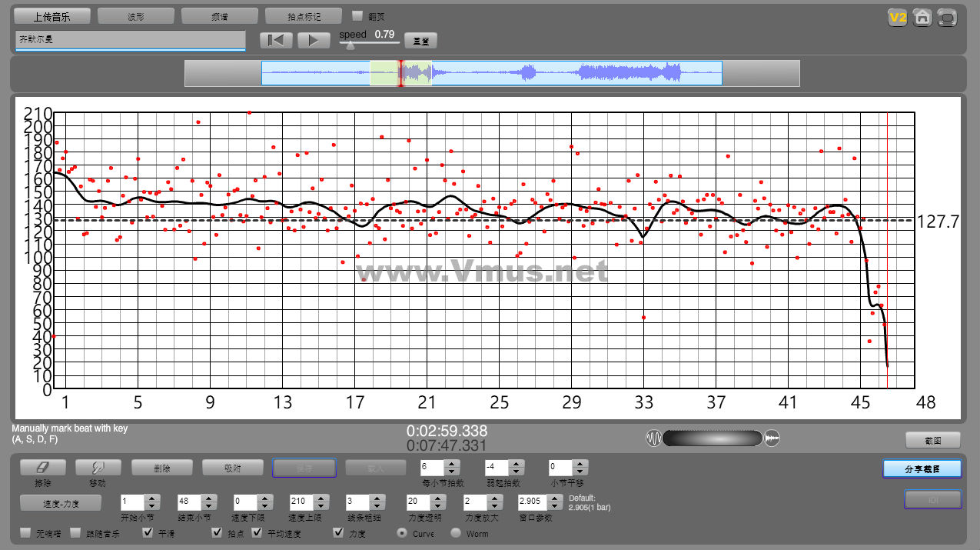Enable the 翻页 page-turn checkbox
The width and height of the screenshot is (980, 550).
click(x=357, y=15)
